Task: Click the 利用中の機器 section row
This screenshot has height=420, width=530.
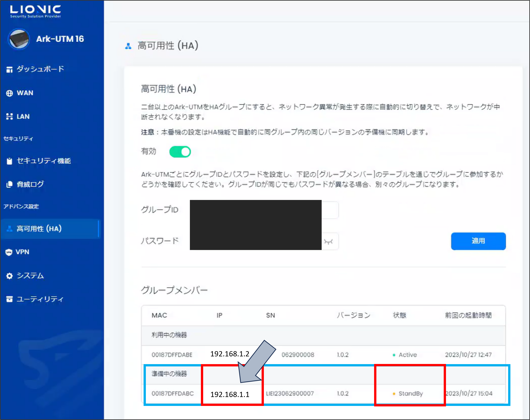Action: point(323,336)
